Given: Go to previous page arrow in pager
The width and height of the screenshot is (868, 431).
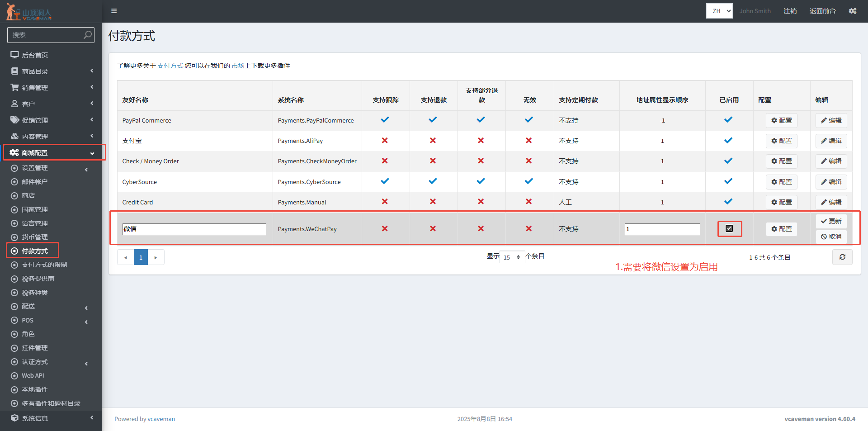Looking at the screenshot, I should [126, 257].
